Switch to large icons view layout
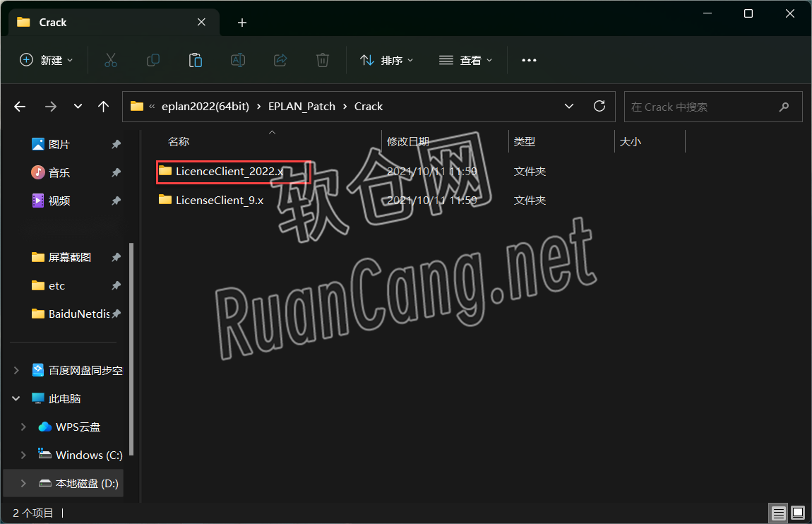Screen dimensions: 812x524 797,513
